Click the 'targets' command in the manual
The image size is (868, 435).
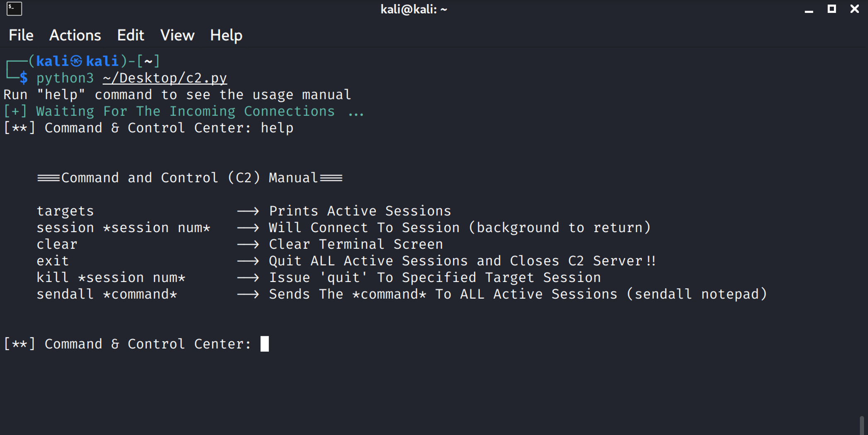pyautogui.click(x=65, y=211)
